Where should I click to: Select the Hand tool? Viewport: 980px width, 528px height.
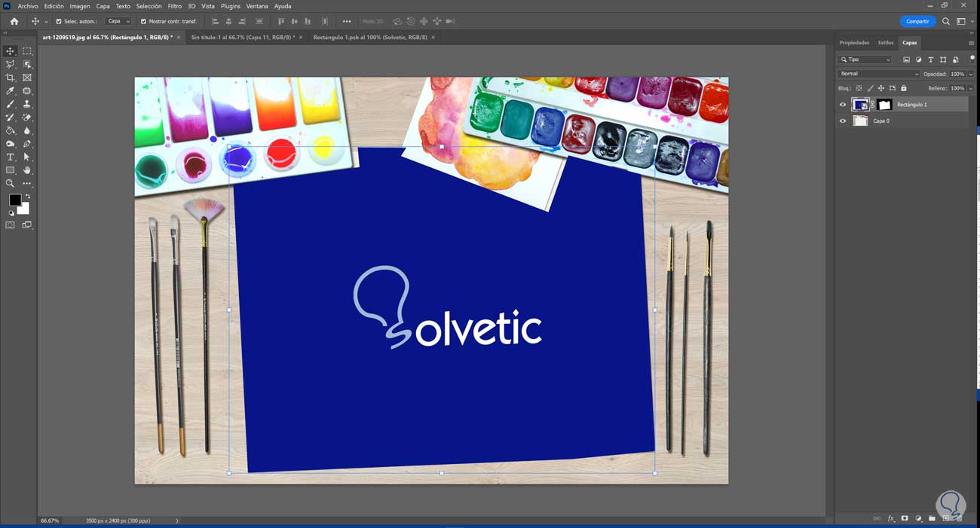click(x=27, y=170)
